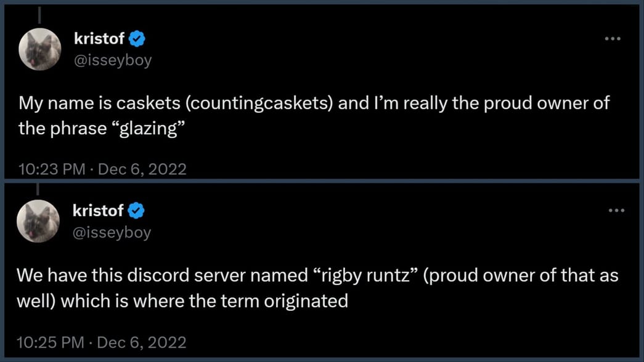Click the kristof name on first tweet

click(x=99, y=39)
